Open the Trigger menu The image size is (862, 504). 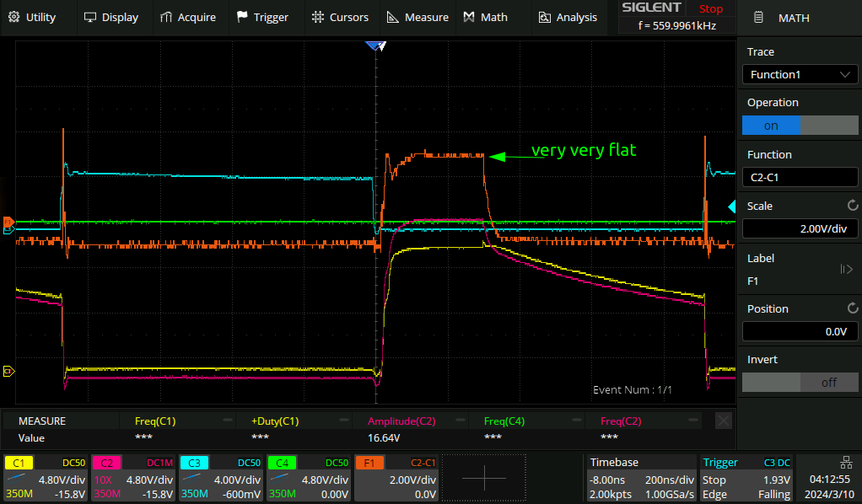(262, 17)
